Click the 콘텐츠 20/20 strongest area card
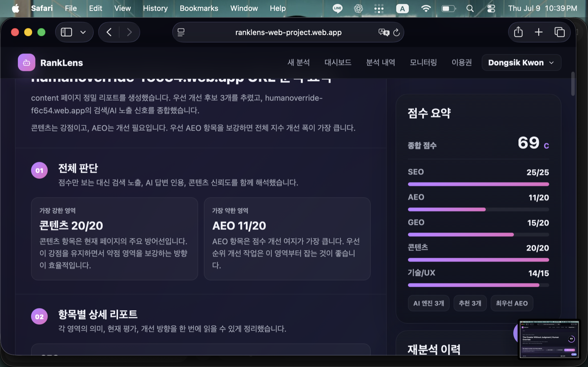Image resolution: width=588 pixels, height=367 pixels. 114,239
